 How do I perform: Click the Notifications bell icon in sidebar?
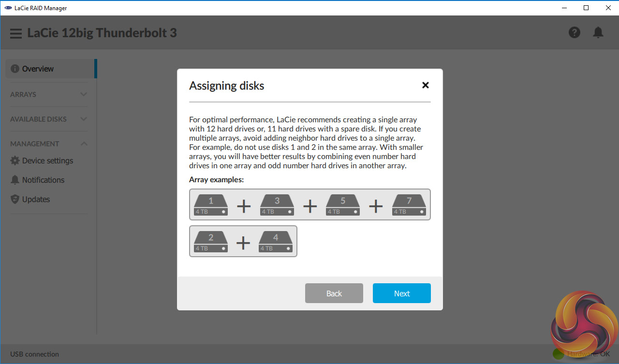(15, 180)
